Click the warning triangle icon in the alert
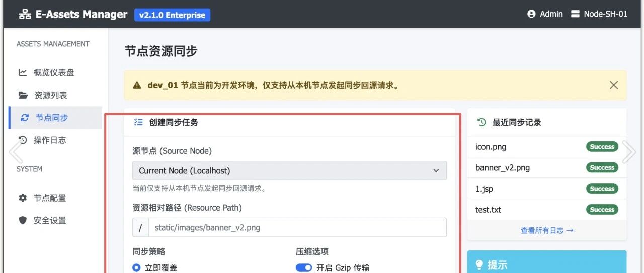This screenshot has width=644, height=273. point(137,85)
